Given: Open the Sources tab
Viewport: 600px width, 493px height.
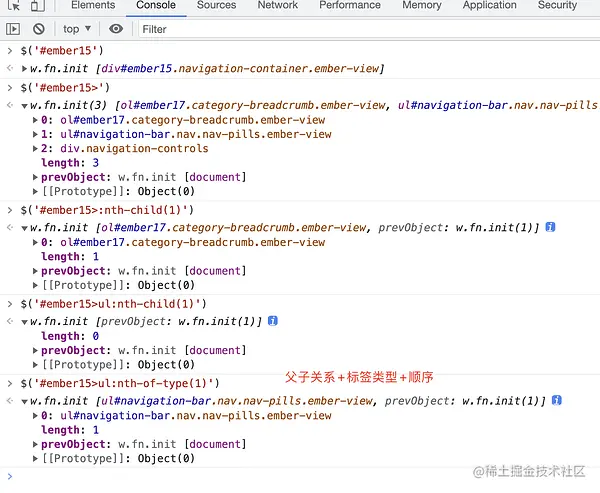Looking at the screenshot, I should [x=216, y=5].
